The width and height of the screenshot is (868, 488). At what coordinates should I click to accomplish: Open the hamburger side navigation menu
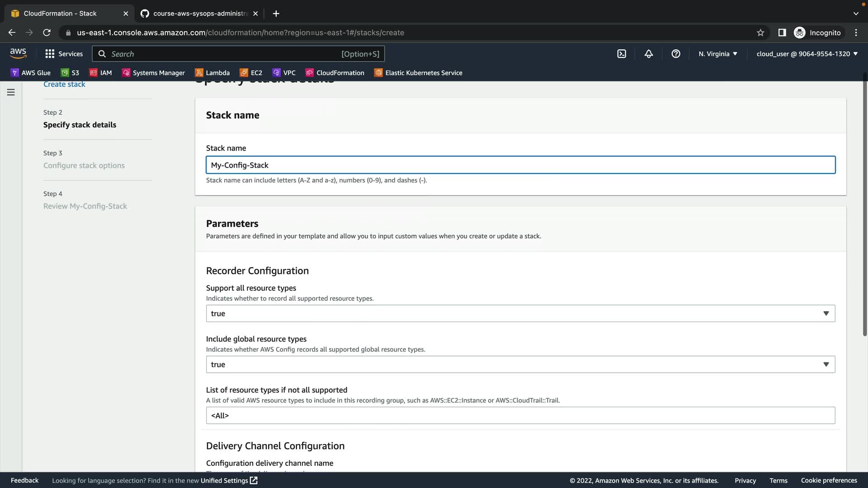pos(11,92)
